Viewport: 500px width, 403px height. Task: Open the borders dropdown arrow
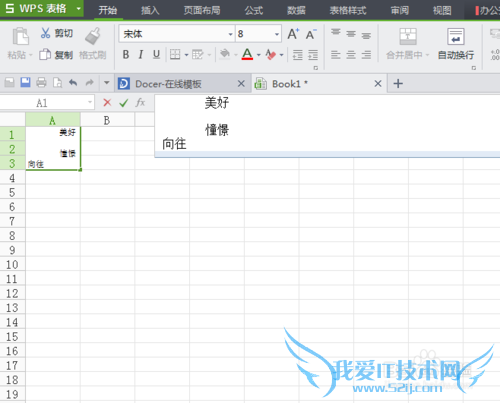(186, 55)
